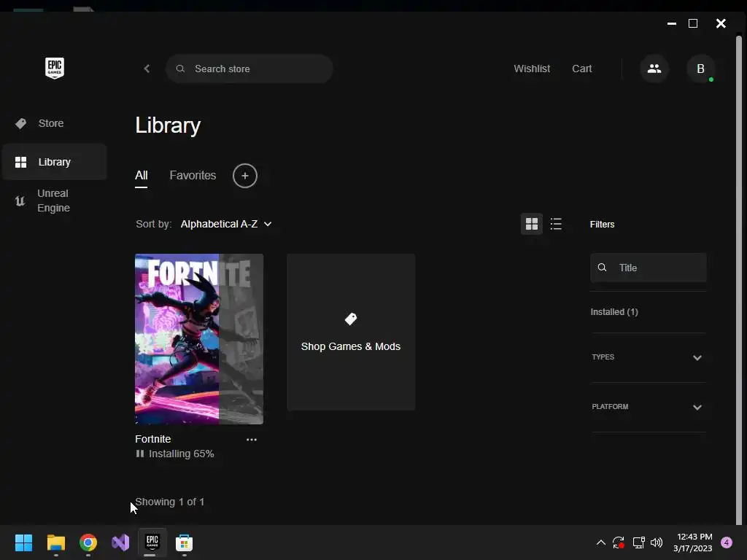747x560 pixels.
Task: Open the Shop Games & Mods tile
Action: 351,332
